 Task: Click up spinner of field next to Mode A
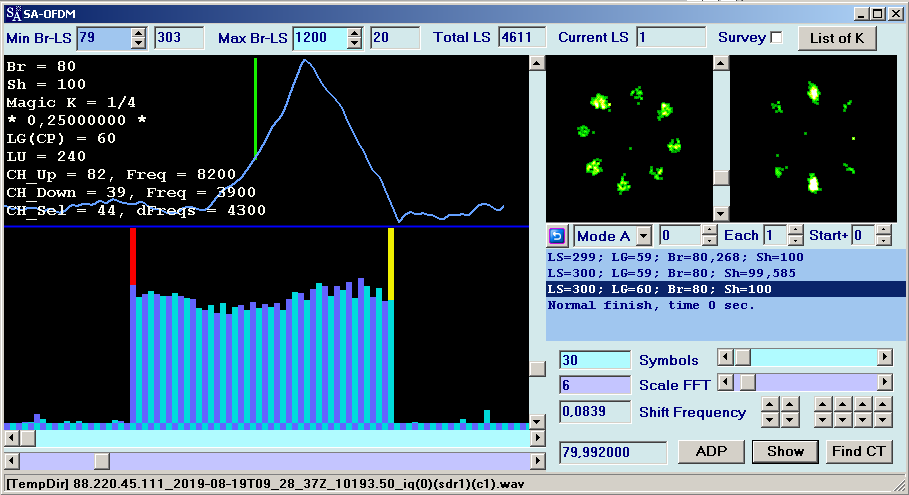pos(710,231)
